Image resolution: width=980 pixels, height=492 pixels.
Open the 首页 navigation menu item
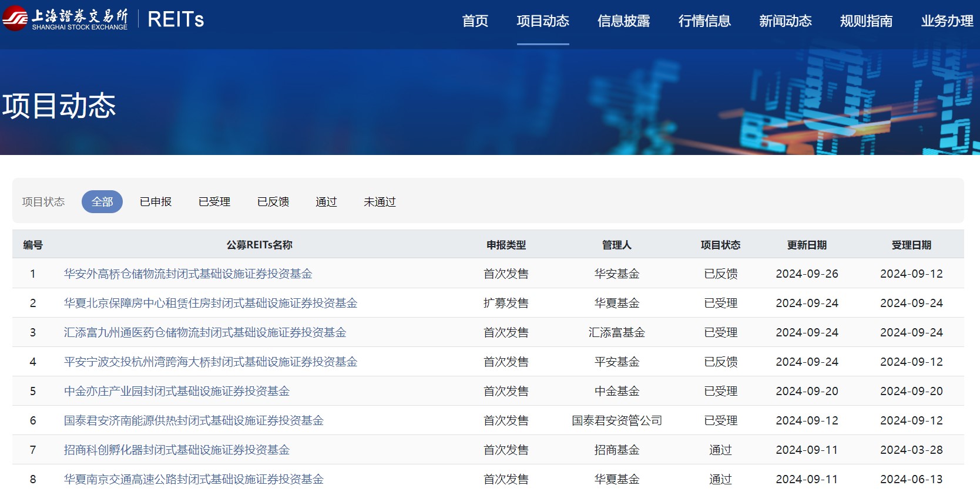[475, 21]
